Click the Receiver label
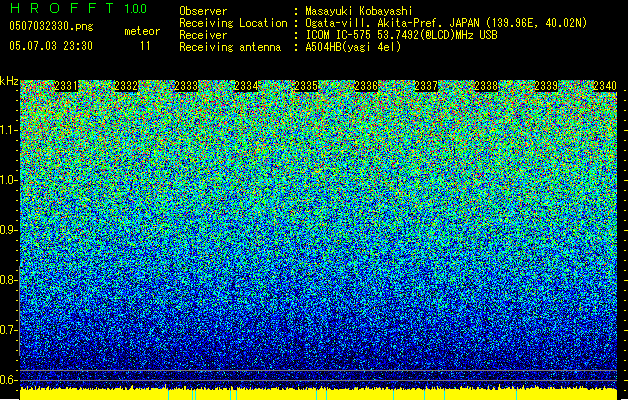 pos(203,35)
